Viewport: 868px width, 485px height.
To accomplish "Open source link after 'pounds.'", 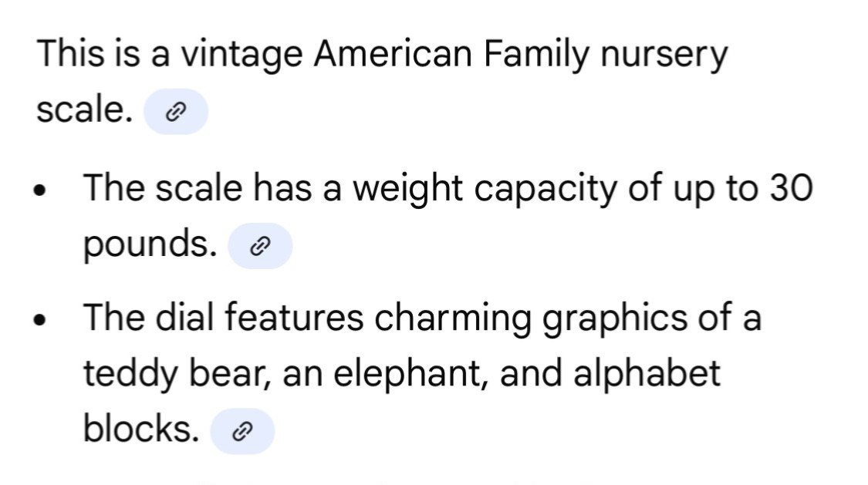I will pos(261,247).
